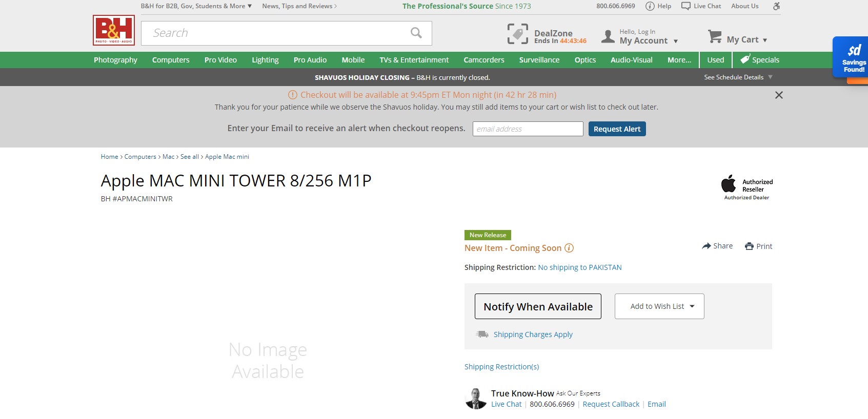Click the Coming Soon info icon
The height and width of the screenshot is (419, 868).
pos(569,248)
